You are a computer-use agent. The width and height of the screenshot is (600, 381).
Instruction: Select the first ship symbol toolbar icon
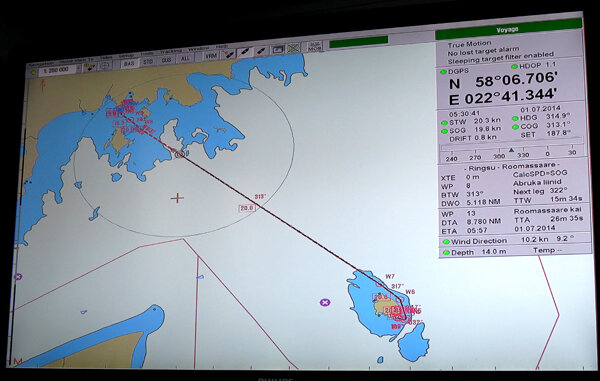[228, 54]
